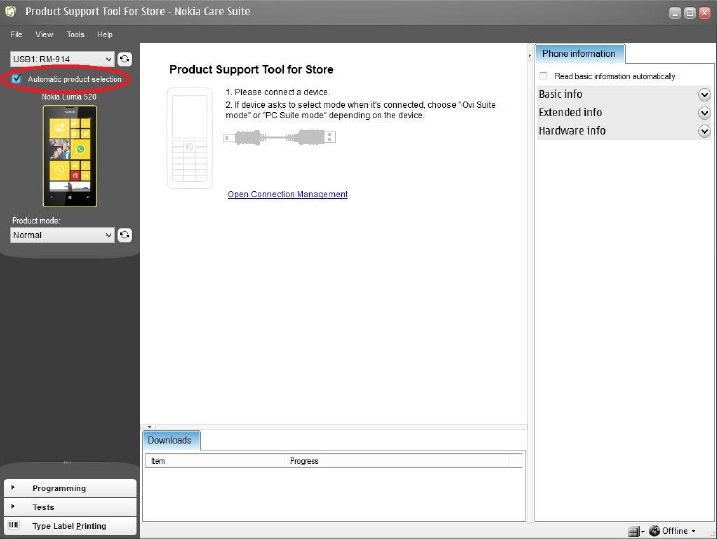Image resolution: width=717 pixels, height=539 pixels.
Task: Collapse the Downloads panel with the small arrow
Action: pyautogui.click(x=149, y=427)
